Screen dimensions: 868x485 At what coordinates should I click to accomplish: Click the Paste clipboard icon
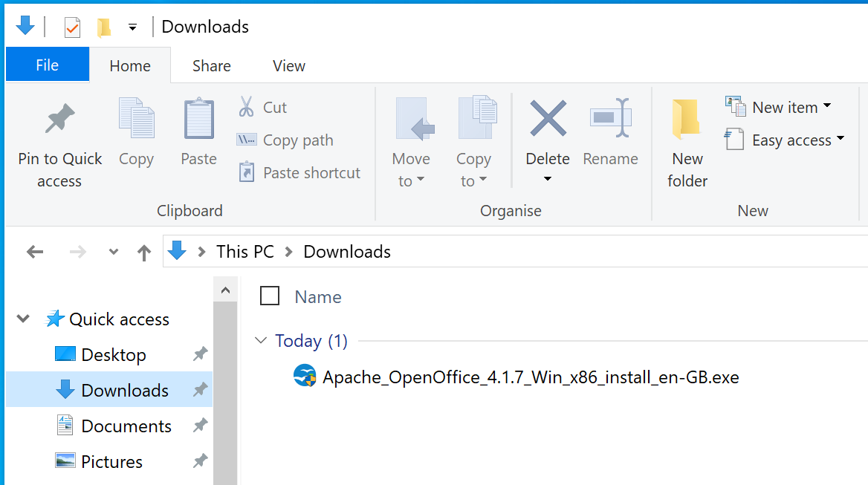coord(198,120)
